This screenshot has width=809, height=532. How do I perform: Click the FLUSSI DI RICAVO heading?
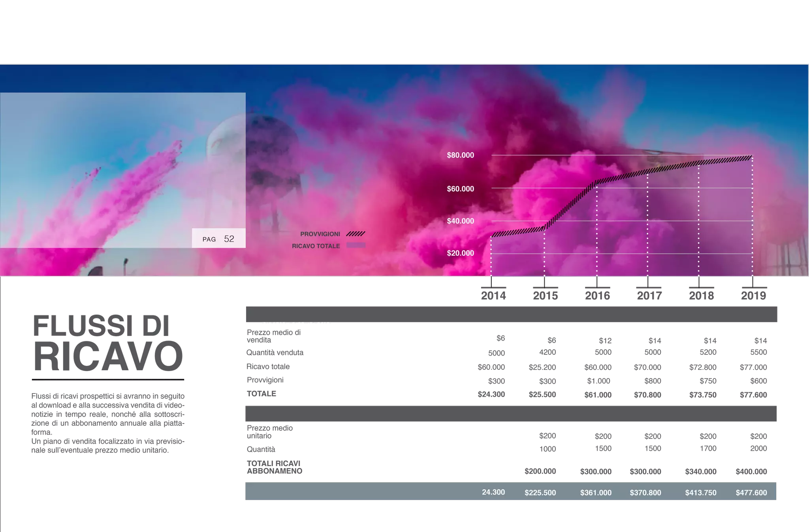107,342
